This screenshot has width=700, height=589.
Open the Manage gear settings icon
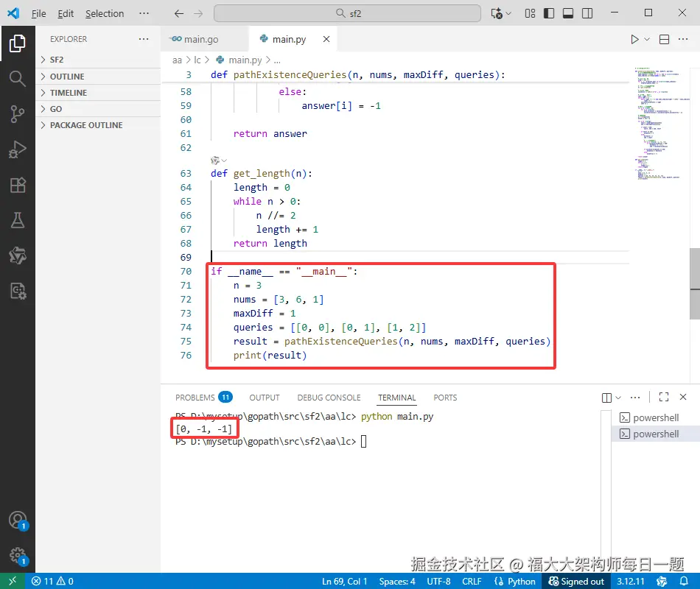[x=18, y=556]
